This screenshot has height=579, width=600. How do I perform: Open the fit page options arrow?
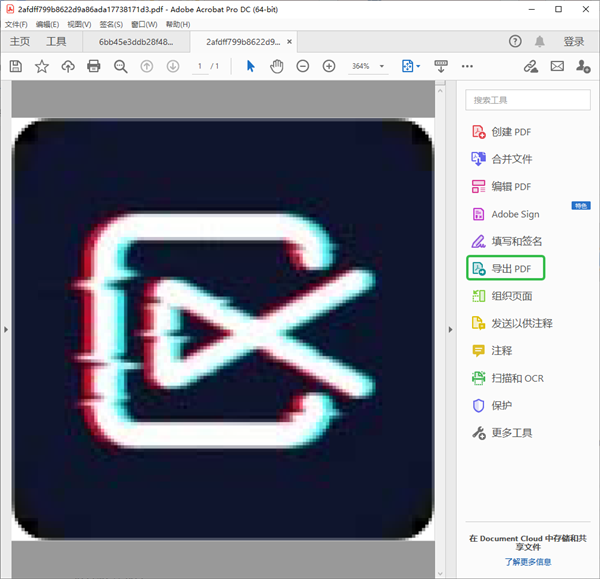418,66
